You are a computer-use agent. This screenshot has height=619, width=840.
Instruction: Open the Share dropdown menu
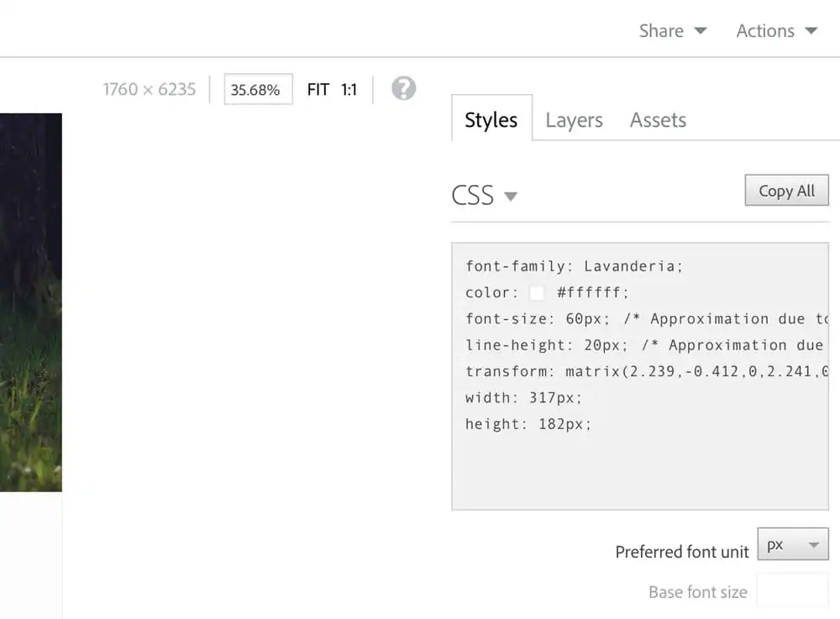[673, 31]
